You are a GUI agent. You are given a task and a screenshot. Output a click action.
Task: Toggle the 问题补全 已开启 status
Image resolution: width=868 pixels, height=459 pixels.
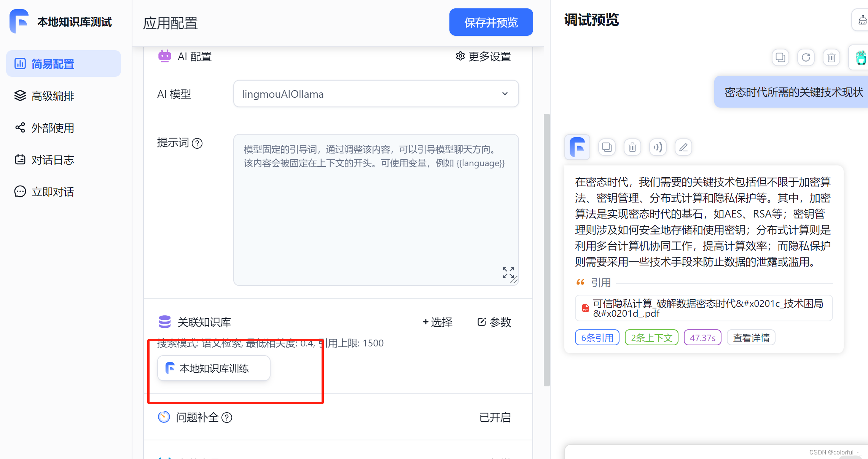[495, 418]
